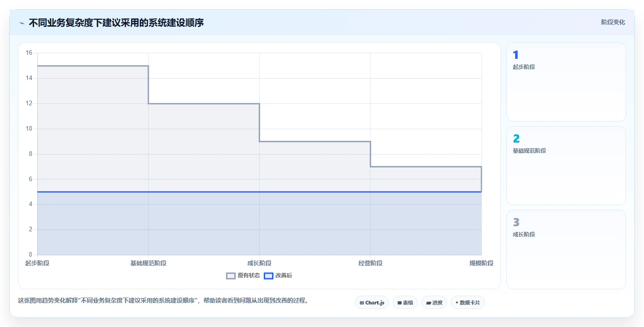Click the y-axis value 16
This screenshot has height=327, width=644.
point(29,53)
